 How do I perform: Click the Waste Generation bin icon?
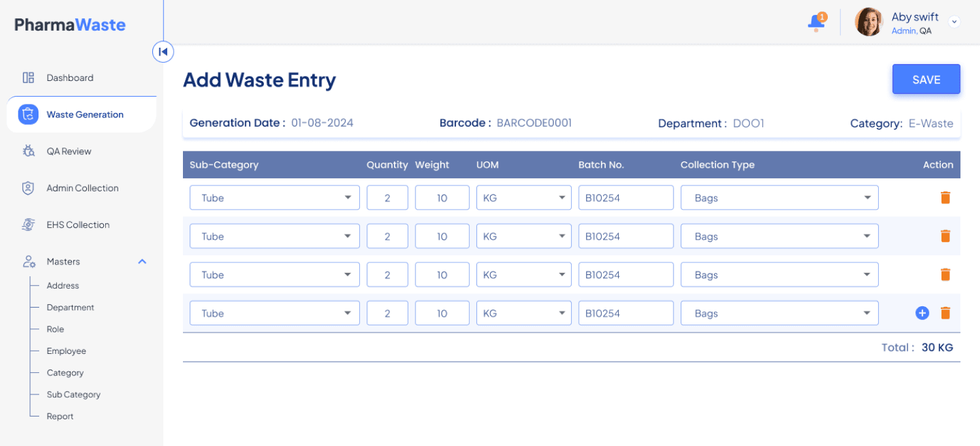coord(28,114)
